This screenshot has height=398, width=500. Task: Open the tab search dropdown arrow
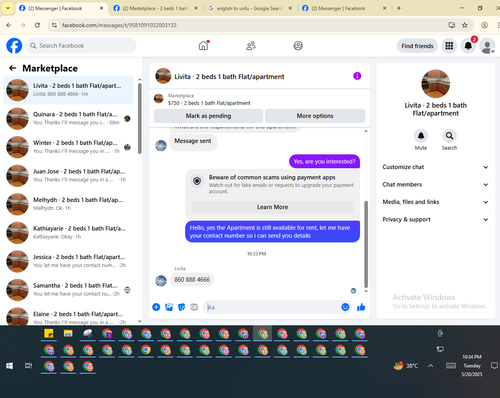click(x=8, y=8)
